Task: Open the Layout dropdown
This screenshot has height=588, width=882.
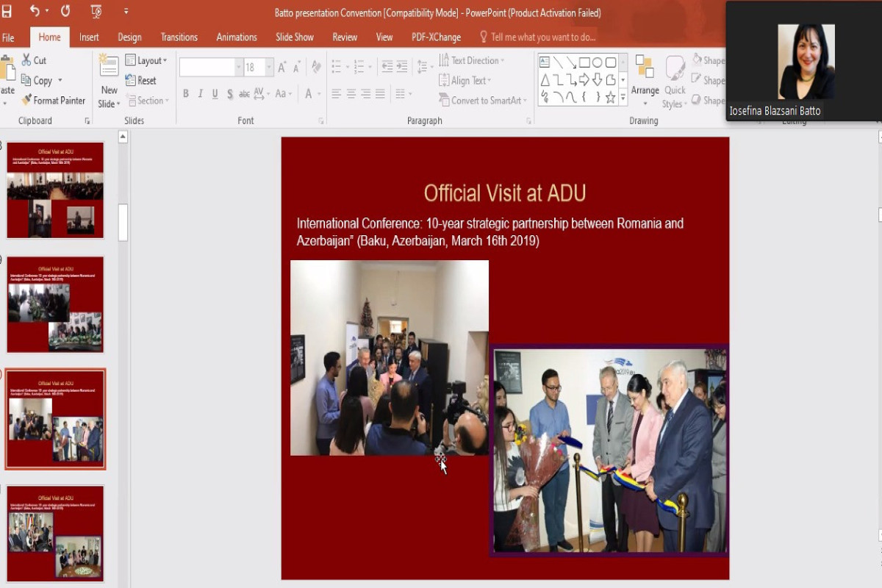Action: tap(146, 60)
